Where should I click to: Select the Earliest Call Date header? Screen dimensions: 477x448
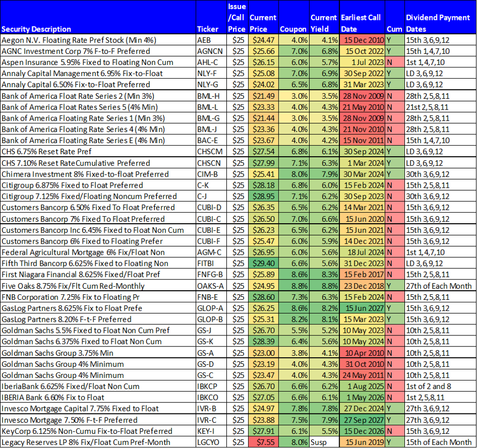click(362, 17)
